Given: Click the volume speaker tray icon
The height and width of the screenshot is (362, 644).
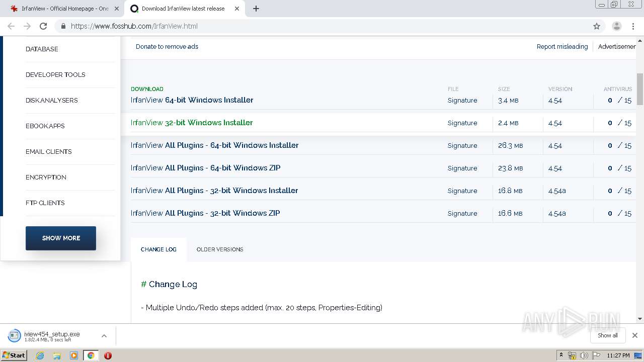Looking at the screenshot, I should [584, 355].
